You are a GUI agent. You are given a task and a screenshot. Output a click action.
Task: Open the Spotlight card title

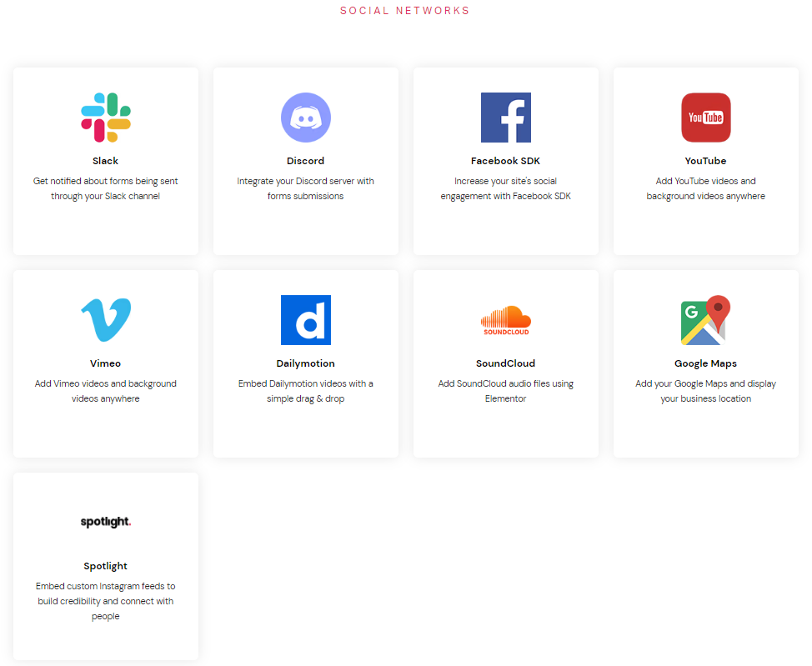(x=106, y=566)
